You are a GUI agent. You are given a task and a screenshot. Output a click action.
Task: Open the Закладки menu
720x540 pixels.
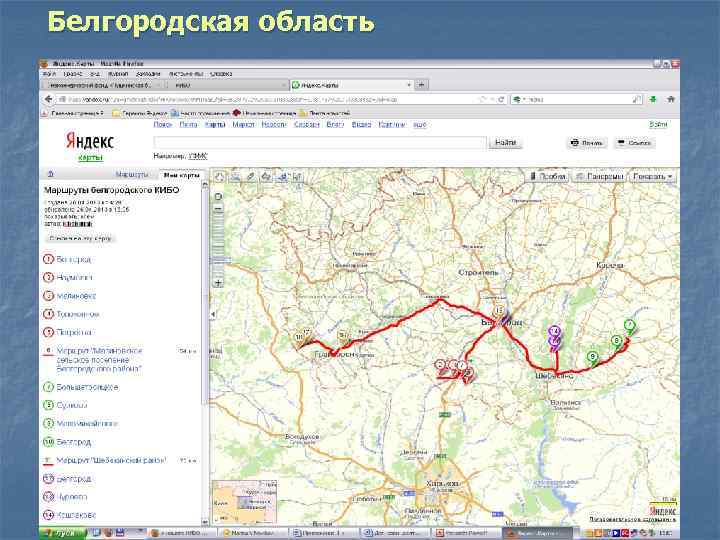[148, 73]
